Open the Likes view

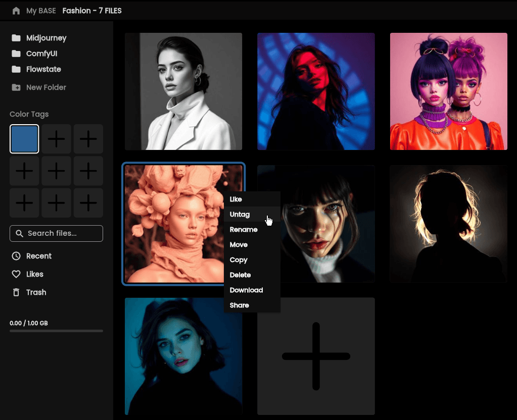point(35,274)
